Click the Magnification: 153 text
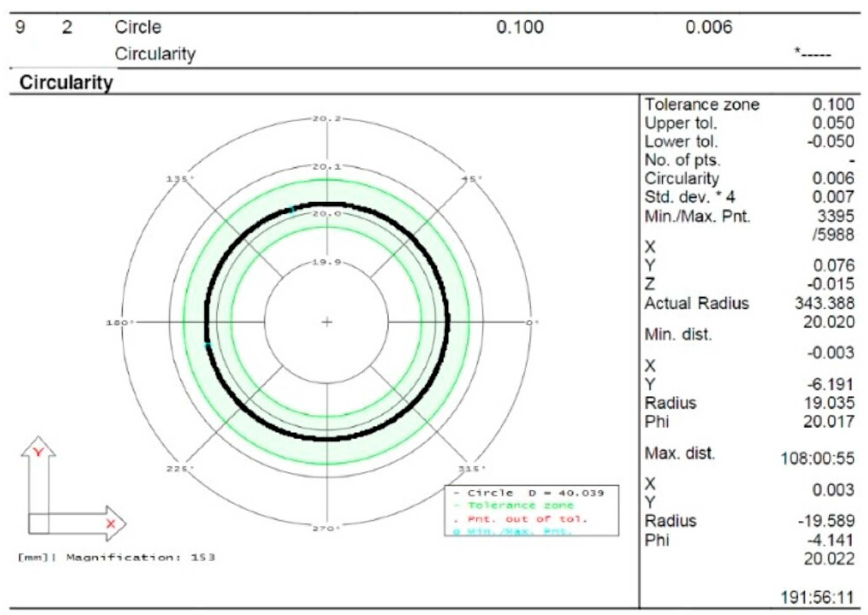The height and width of the screenshot is (615, 868). pos(140,558)
